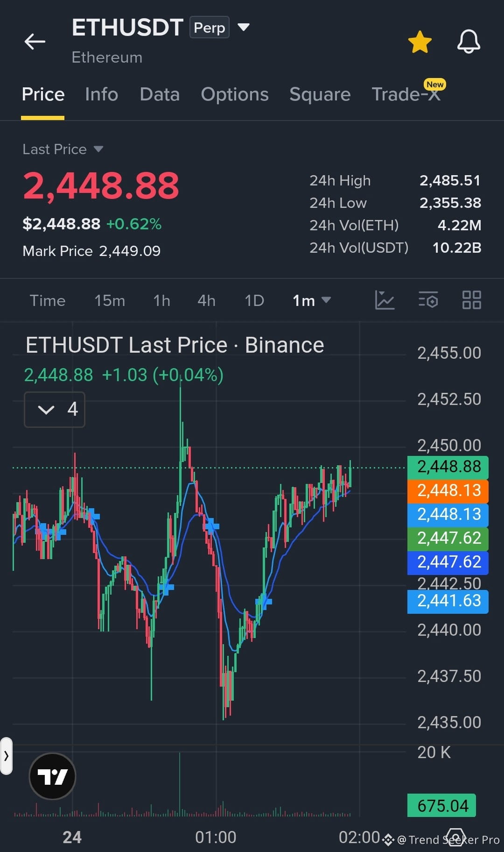The width and height of the screenshot is (504, 852).
Task: Open the grid layout icon
Action: (x=471, y=300)
